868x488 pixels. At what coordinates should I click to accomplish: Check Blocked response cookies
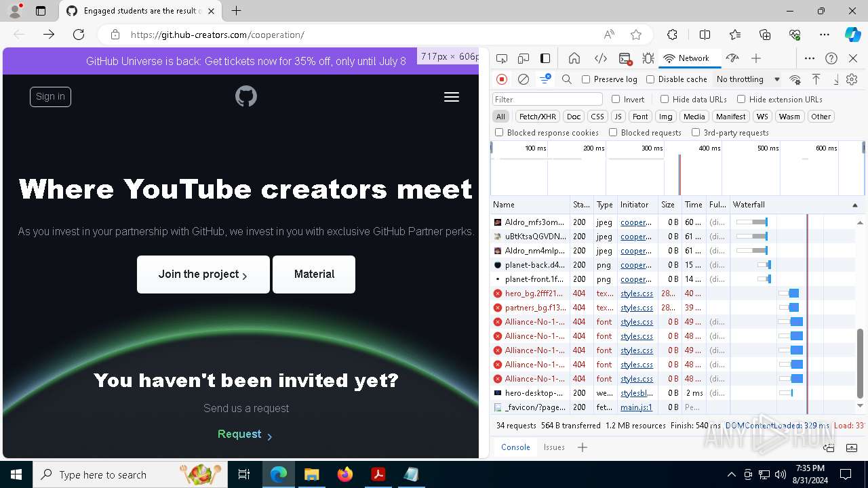(x=499, y=133)
